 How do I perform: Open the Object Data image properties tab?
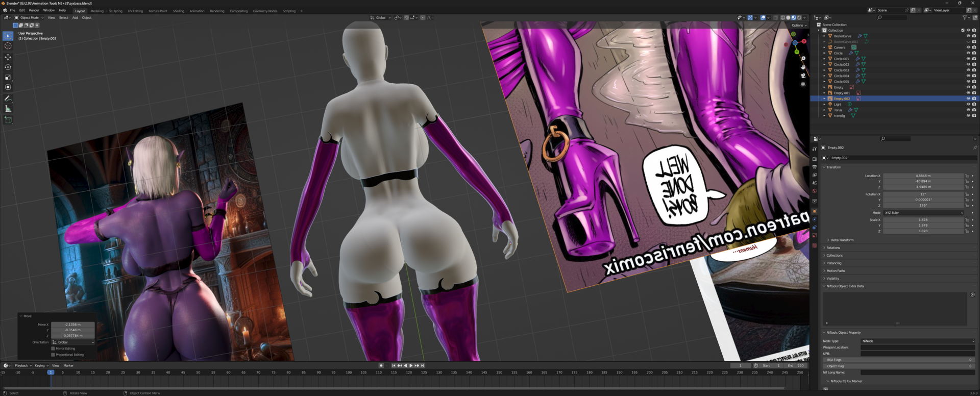coord(814,236)
